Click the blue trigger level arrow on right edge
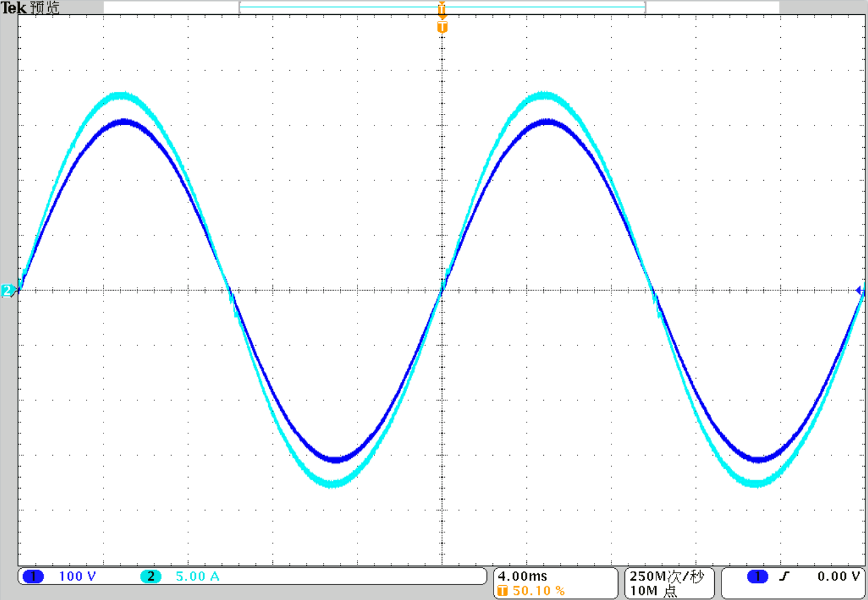Screen dimensions: 868x600 (860, 290)
